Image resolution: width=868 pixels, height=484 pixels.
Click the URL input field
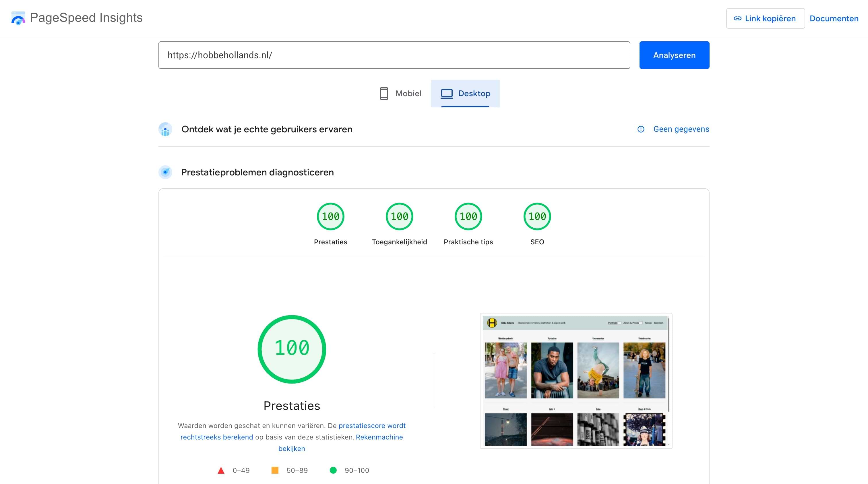point(394,55)
